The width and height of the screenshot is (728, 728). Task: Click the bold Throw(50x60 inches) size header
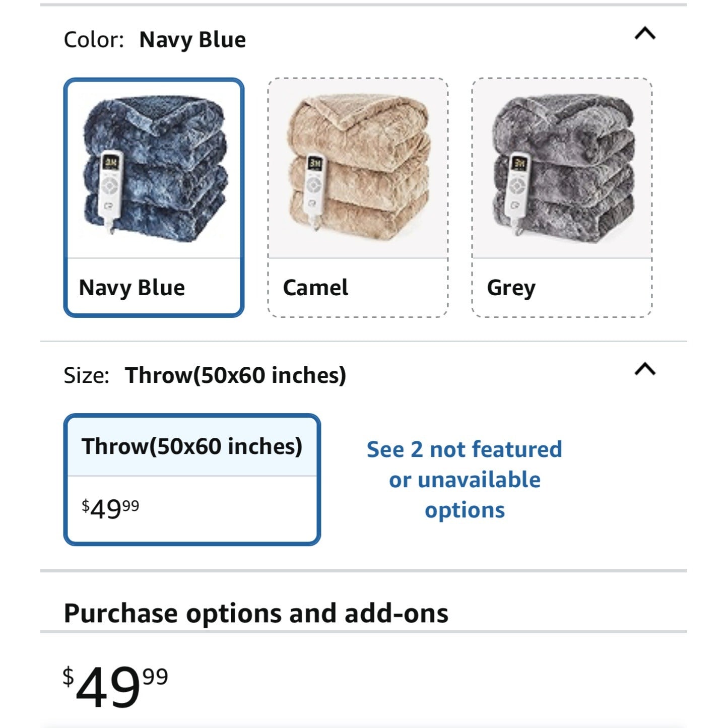click(235, 375)
